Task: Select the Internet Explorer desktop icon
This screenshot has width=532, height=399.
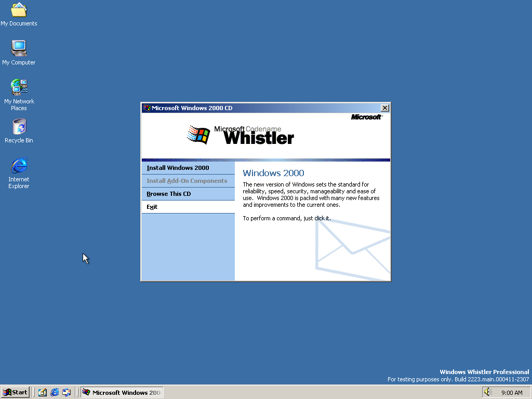Action: click(19, 173)
